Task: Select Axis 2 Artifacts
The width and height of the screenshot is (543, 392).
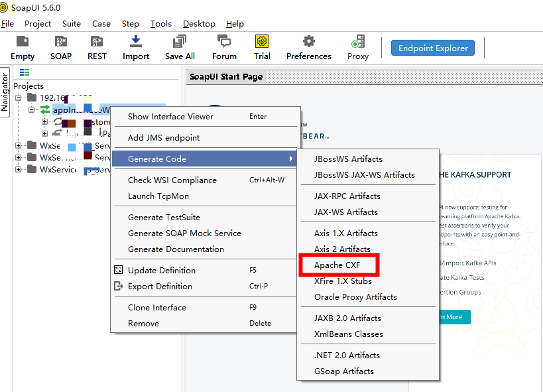Action: click(368, 249)
